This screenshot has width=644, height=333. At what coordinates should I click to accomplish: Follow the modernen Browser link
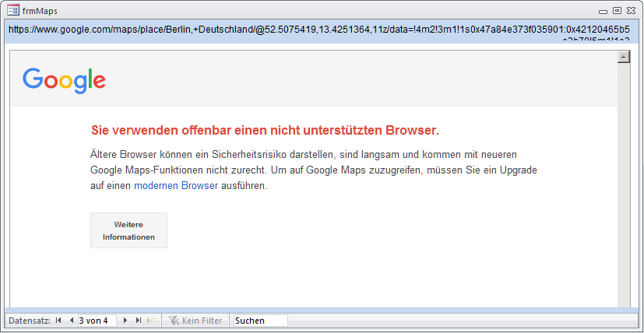click(x=176, y=186)
